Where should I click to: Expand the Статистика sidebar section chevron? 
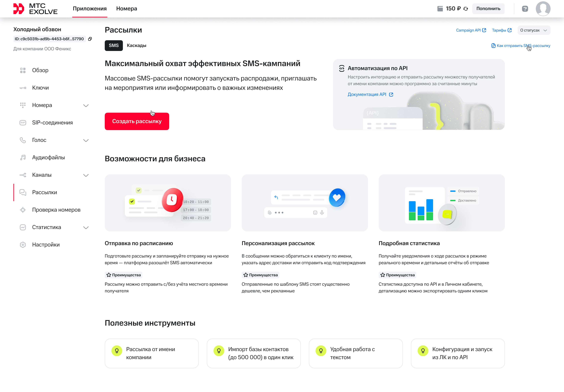click(86, 227)
